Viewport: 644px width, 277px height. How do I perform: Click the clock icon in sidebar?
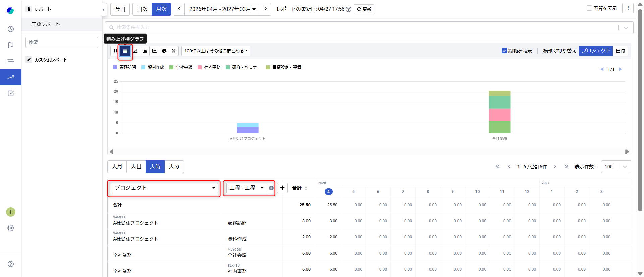(x=11, y=29)
